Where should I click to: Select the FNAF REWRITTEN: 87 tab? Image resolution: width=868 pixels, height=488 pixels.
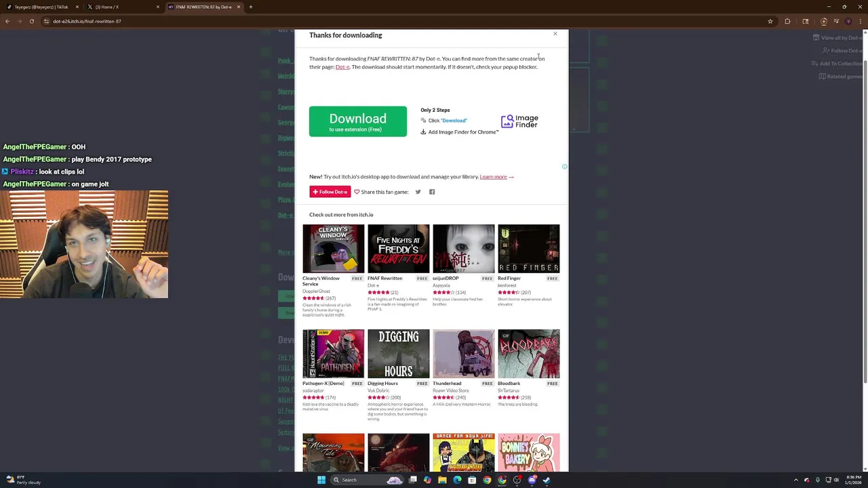coord(203,7)
